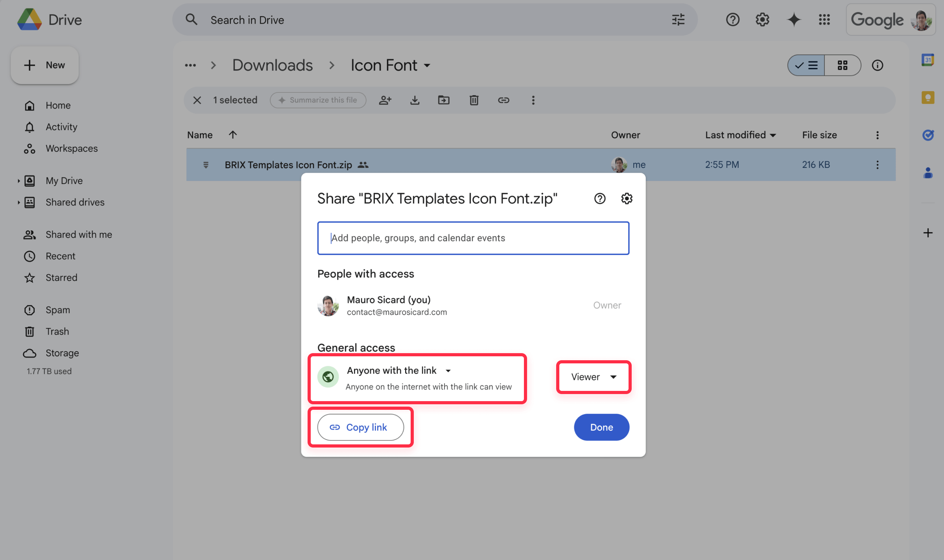Viewport: 944px width, 560px height.
Task: Click the share person-add toolbar icon
Action: (x=385, y=100)
